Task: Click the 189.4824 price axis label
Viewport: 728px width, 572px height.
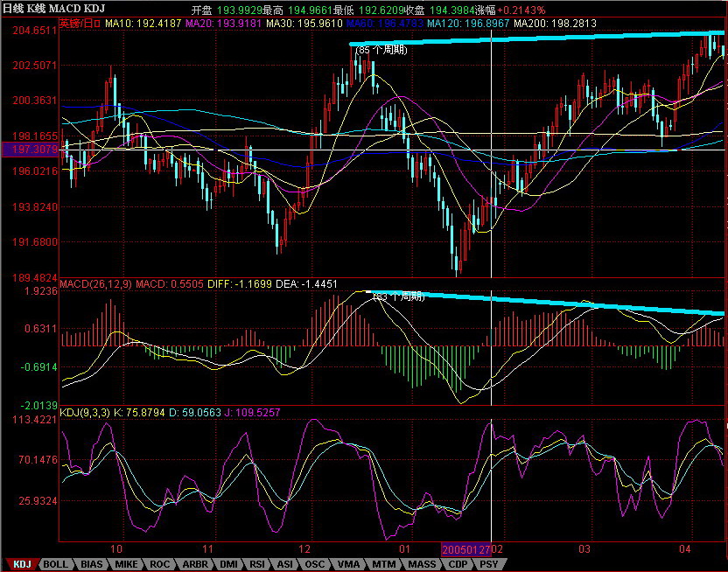Action: point(35,277)
